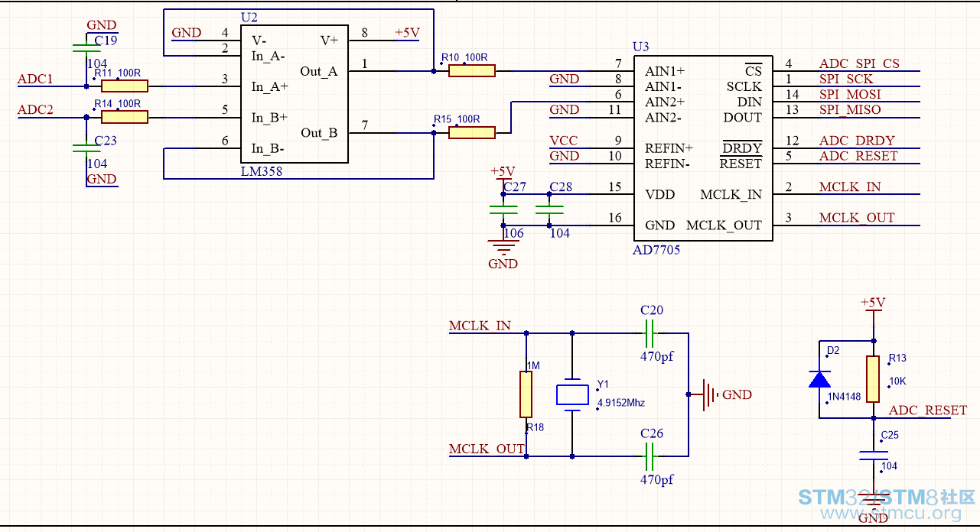Select the SPI_MOSI net label
This screenshot has width=980, height=532.
point(850,94)
